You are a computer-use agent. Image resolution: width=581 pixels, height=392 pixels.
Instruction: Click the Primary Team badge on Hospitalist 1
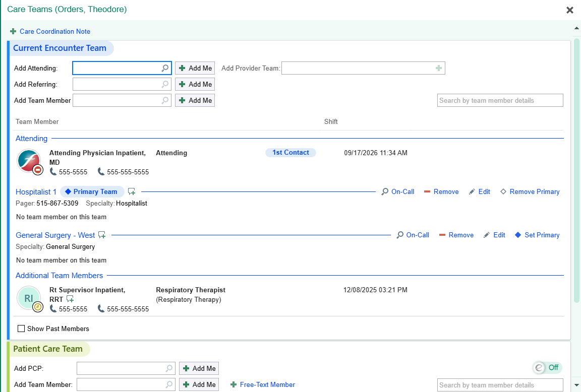(92, 192)
